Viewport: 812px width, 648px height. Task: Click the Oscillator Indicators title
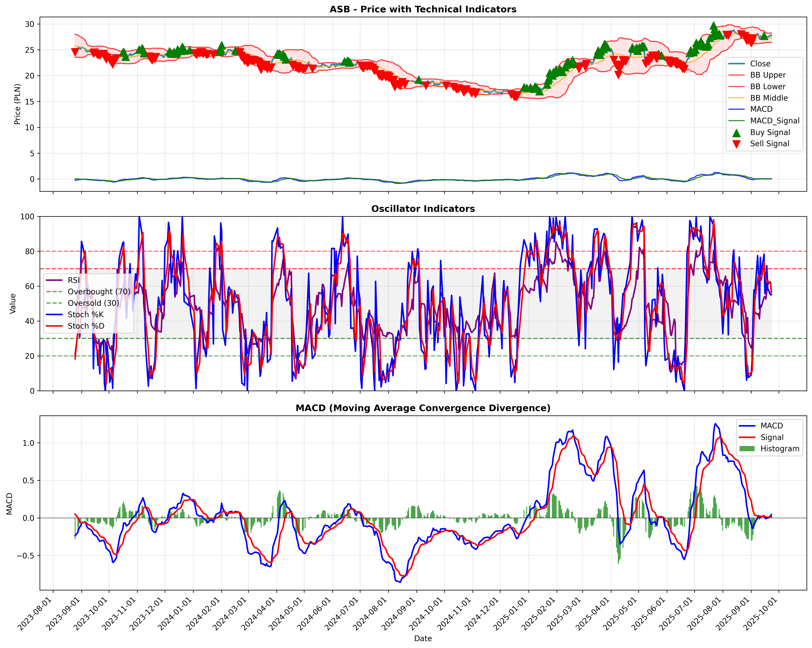pyautogui.click(x=423, y=209)
